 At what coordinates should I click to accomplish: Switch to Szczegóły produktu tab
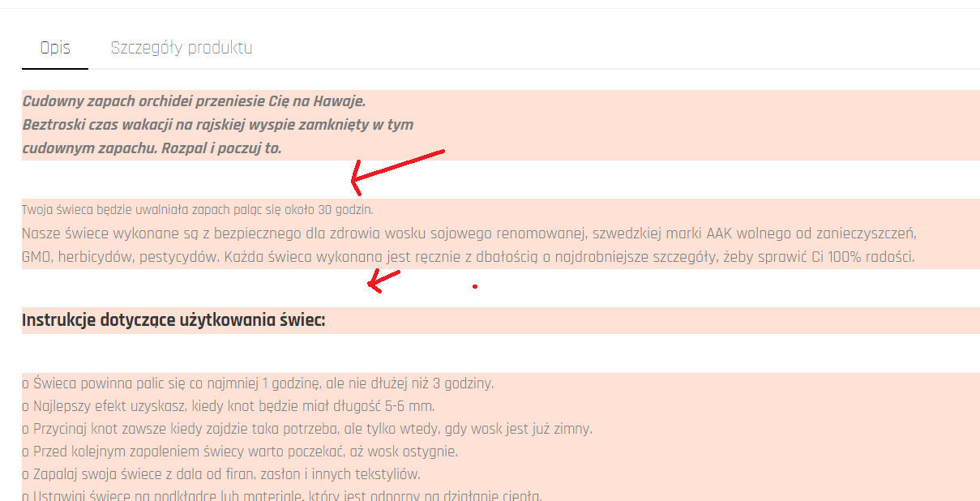182,48
